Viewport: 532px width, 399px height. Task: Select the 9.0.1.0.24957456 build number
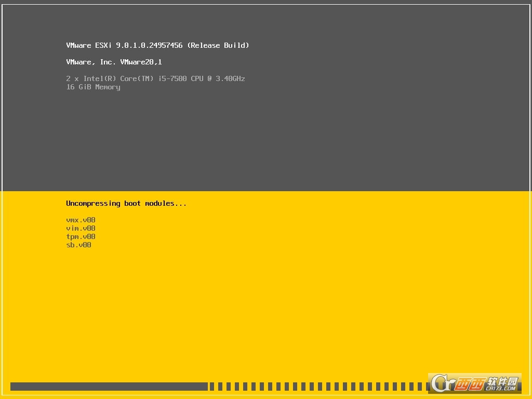point(149,46)
